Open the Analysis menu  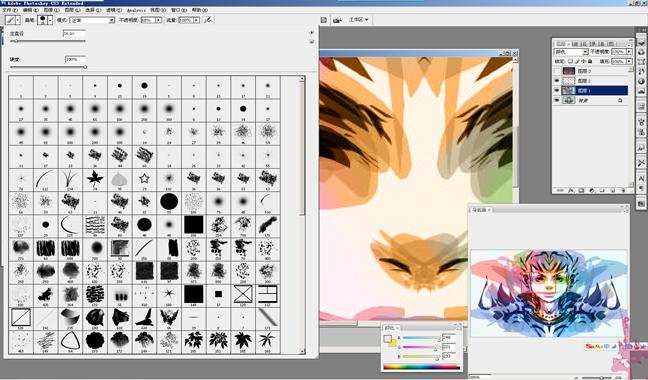pos(136,10)
